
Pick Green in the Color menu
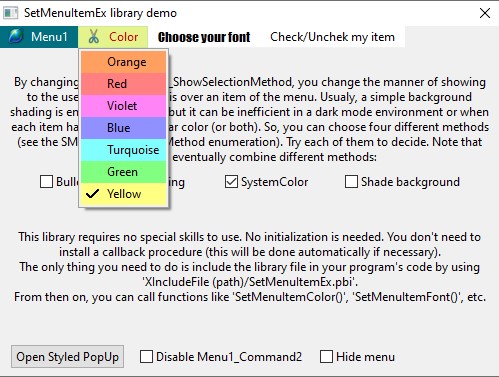[124, 172]
